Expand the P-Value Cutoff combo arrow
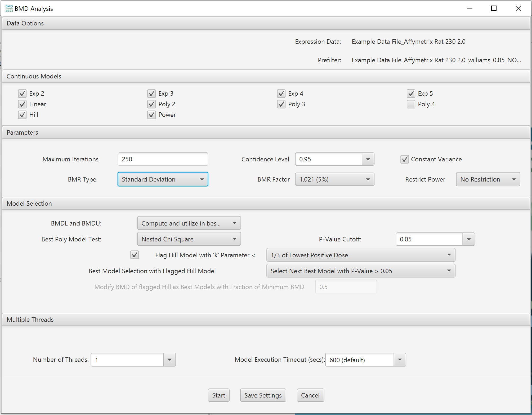The width and height of the screenshot is (532, 415). [468, 239]
